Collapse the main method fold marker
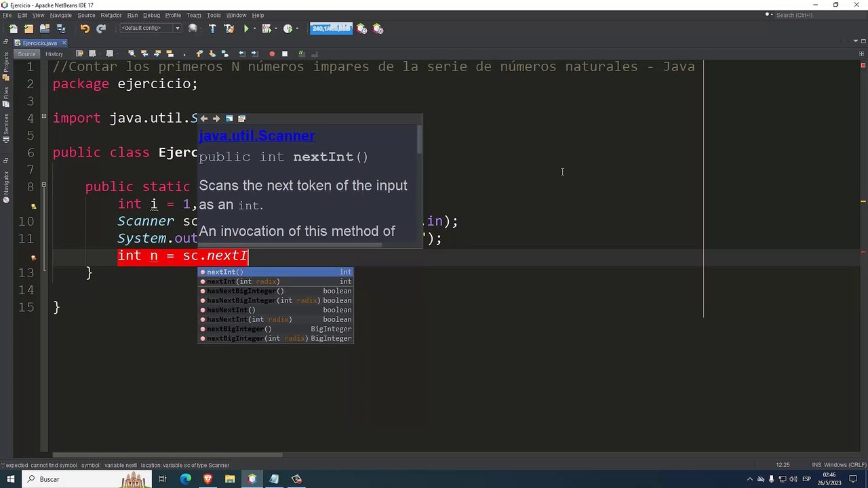 pos(44,185)
